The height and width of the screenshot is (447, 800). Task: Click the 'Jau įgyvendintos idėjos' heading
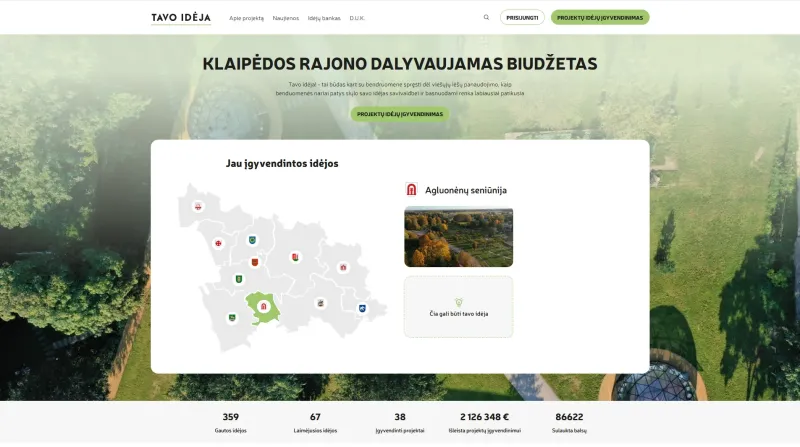(282, 163)
